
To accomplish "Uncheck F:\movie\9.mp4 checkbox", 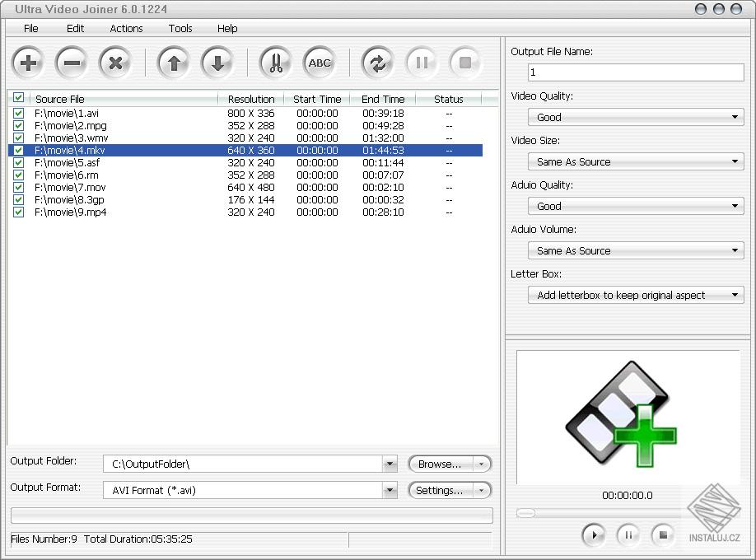I will (18, 212).
